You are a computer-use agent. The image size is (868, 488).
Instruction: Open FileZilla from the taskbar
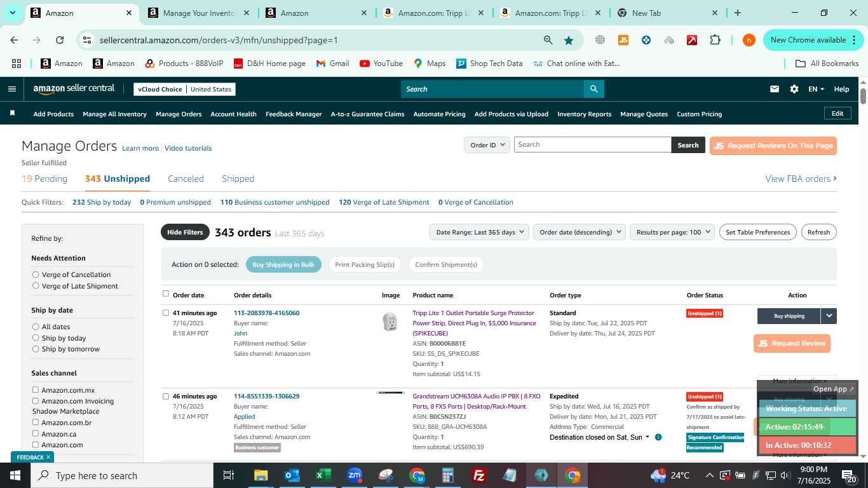[479, 475]
